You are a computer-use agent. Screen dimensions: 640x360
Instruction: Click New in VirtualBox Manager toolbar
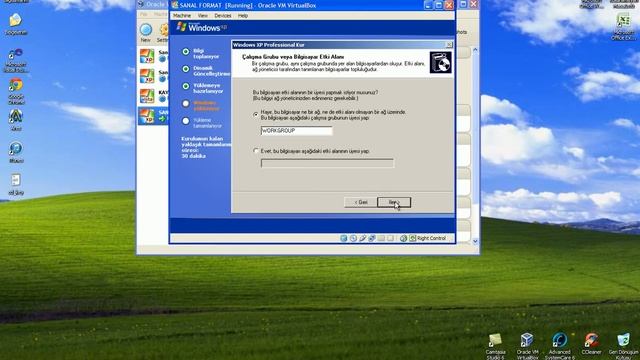146,33
